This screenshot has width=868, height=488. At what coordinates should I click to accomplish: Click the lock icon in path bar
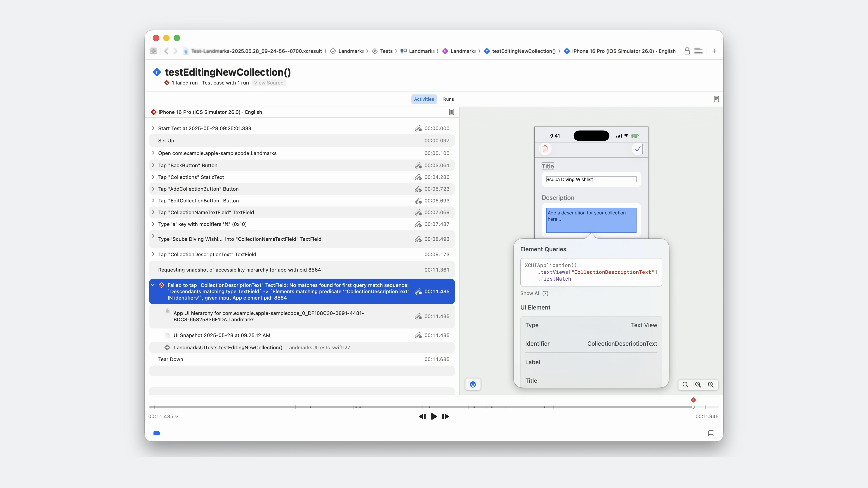tap(687, 51)
